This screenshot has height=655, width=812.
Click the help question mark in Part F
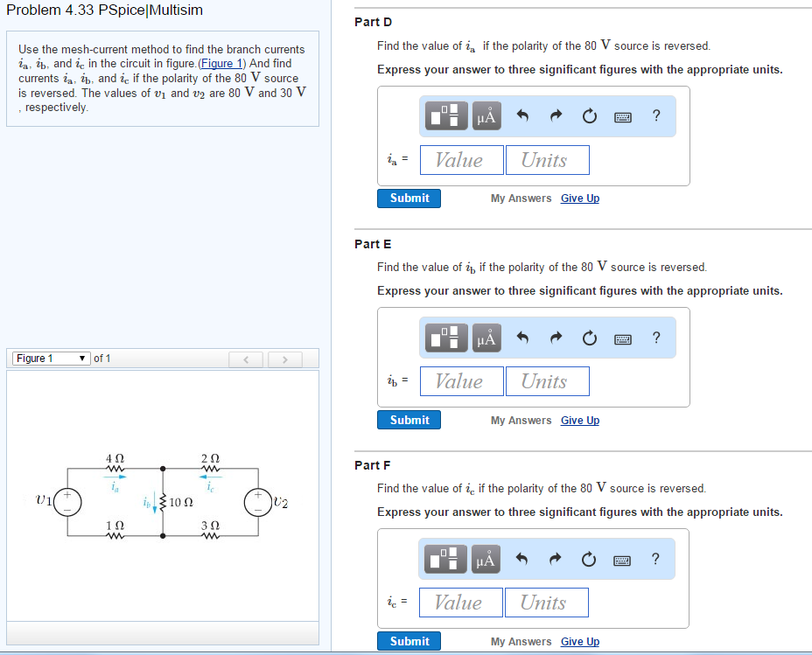coord(655,558)
